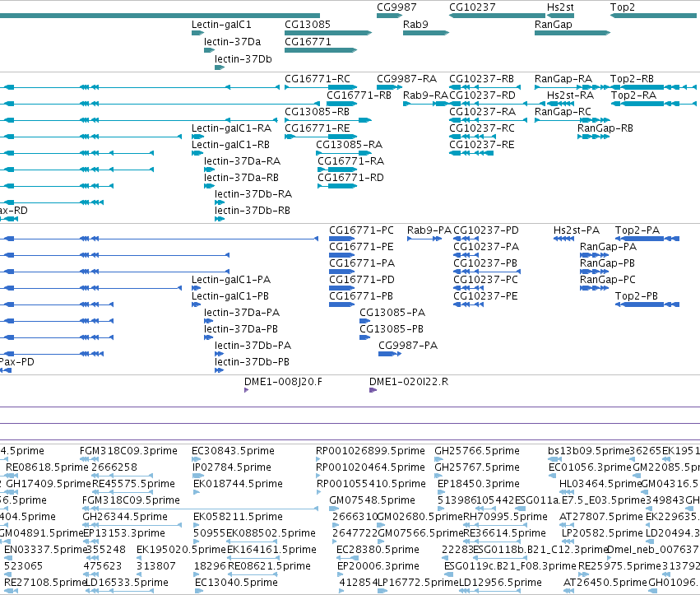Click the CG16771-RD transcript label
The height and width of the screenshot is (595, 700).
[351, 179]
